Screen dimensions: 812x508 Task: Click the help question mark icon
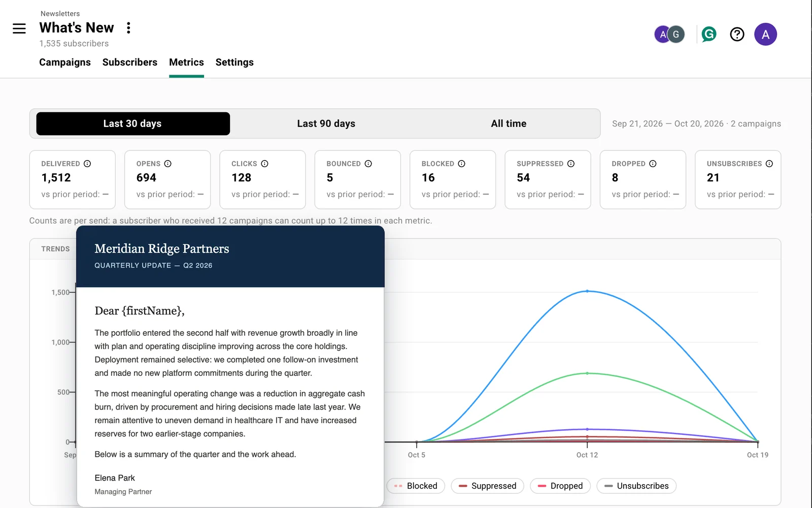737,34
